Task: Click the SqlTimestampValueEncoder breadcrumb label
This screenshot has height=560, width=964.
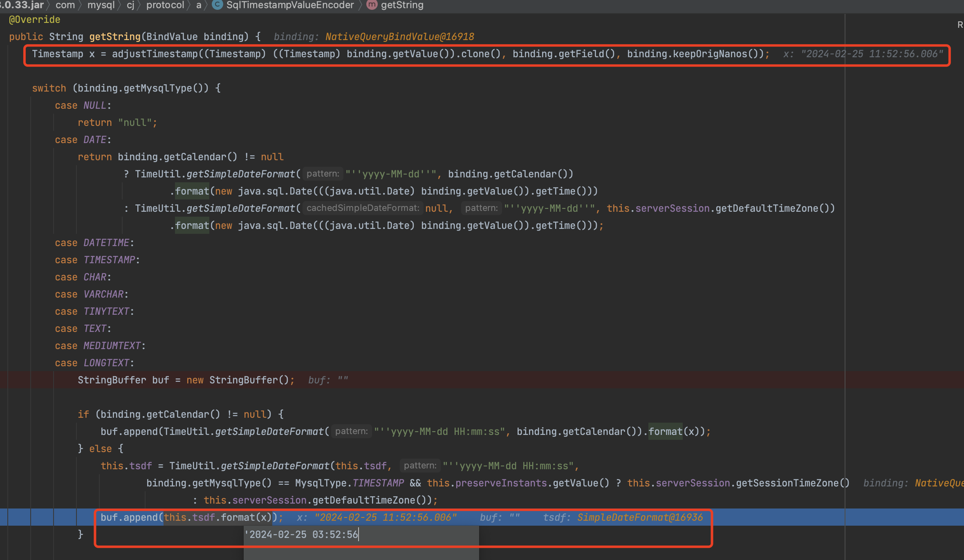Action: click(x=290, y=5)
